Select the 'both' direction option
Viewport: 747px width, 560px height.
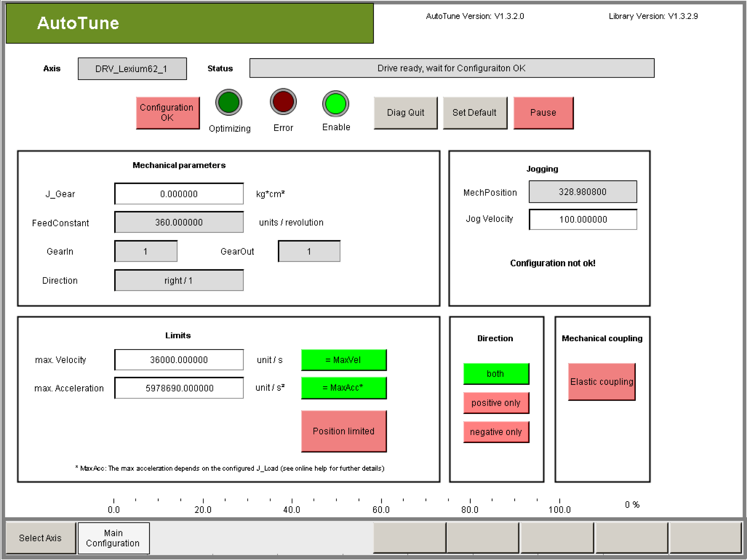coord(496,374)
